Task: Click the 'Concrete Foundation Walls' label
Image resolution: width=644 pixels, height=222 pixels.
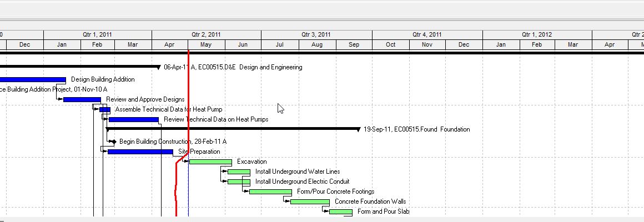Action: click(370, 201)
